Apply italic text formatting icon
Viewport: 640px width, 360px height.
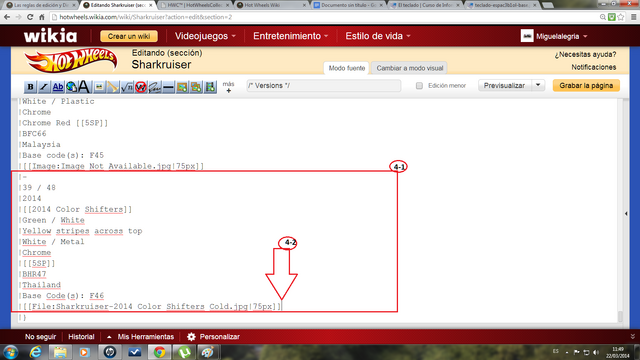point(44,87)
